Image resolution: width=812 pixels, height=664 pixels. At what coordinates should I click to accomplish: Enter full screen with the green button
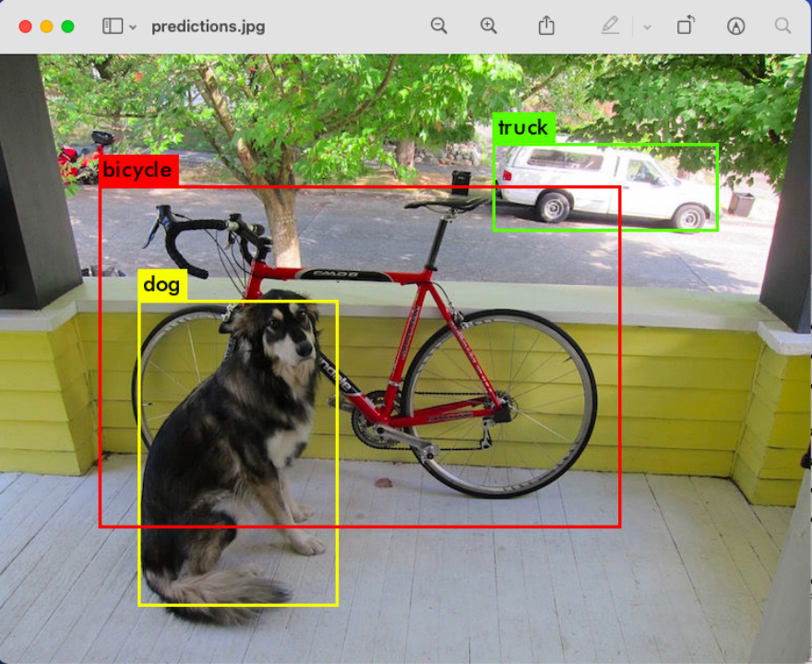tap(68, 27)
